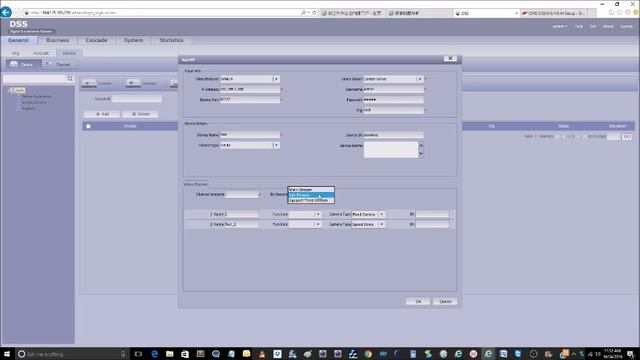Screen dimensions: 640x360
Task: Open the General main tab
Action: (x=18, y=40)
